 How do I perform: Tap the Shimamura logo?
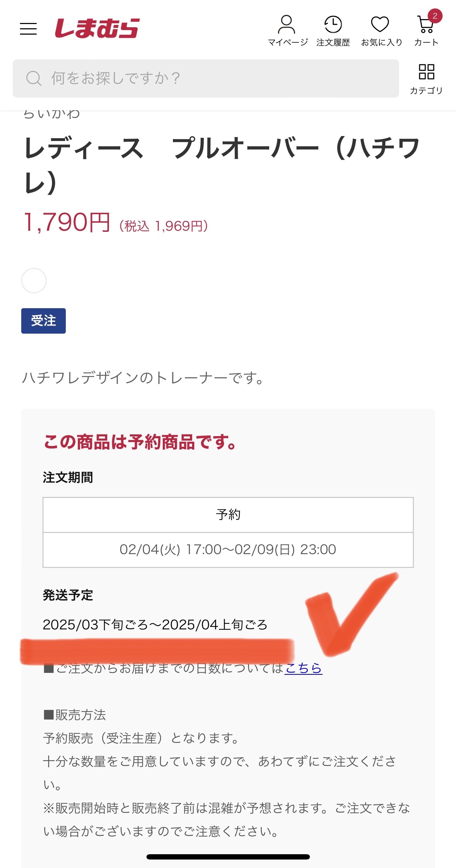click(97, 28)
